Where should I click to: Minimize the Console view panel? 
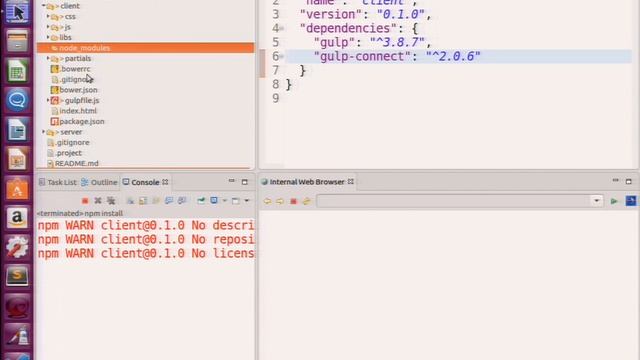231,181
